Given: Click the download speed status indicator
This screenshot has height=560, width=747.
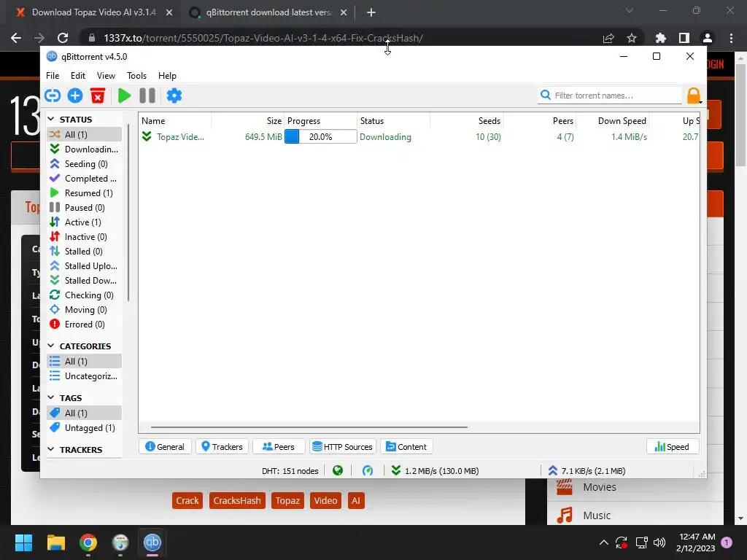Looking at the screenshot, I should (x=435, y=471).
